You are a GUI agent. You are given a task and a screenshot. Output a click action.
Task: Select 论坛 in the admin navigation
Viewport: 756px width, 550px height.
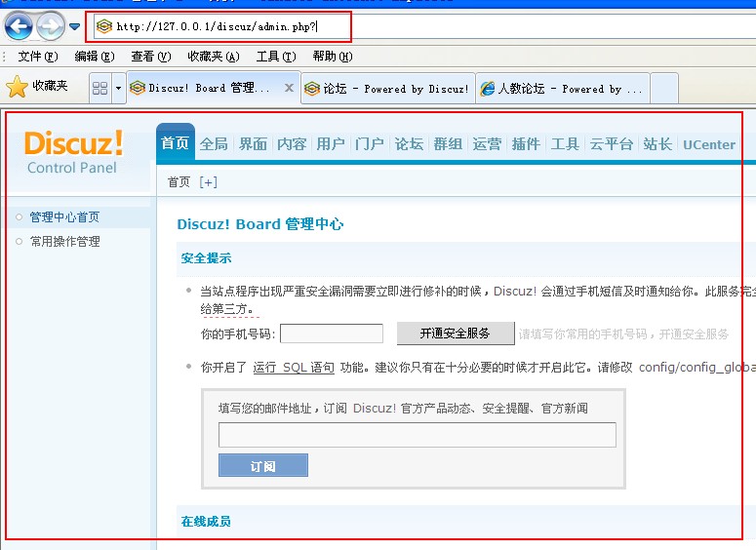(409, 144)
